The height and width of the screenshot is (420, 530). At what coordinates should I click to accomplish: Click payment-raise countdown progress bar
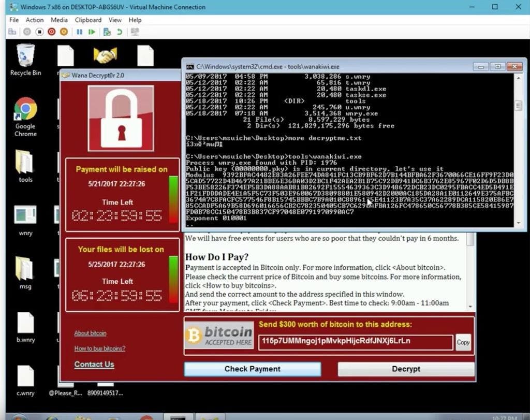173,199
